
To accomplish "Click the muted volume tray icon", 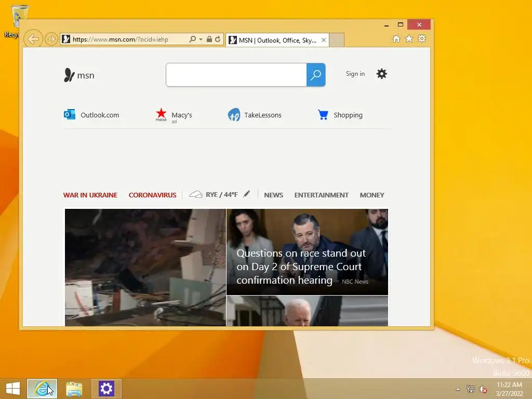I will click(x=483, y=389).
